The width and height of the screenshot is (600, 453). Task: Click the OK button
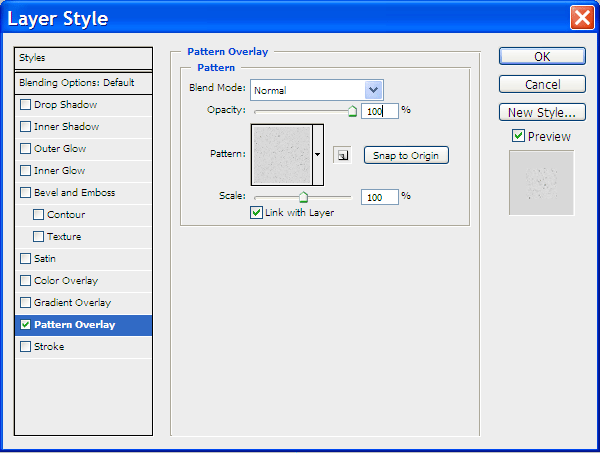point(542,56)
